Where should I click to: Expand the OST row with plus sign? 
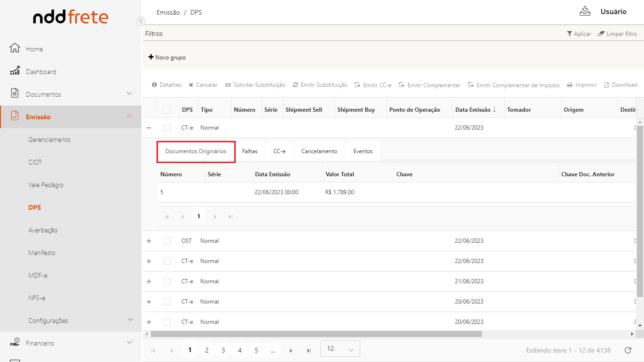tap(149, 241)
